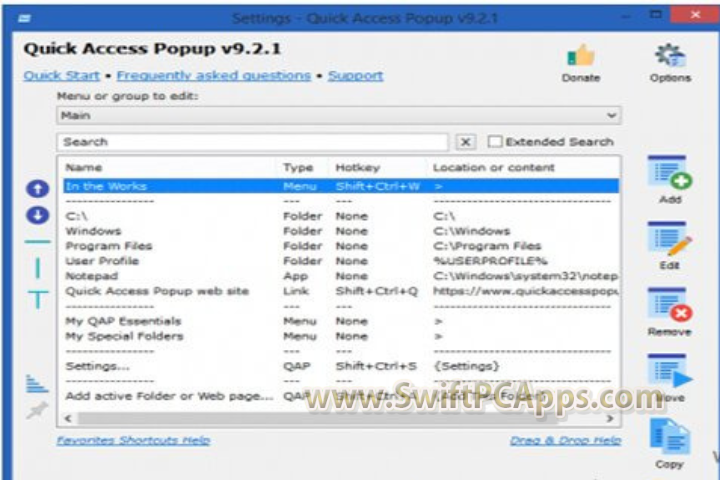Sort by the Name column header
This screenshot has height=480, width=720.
click(84, 168)
